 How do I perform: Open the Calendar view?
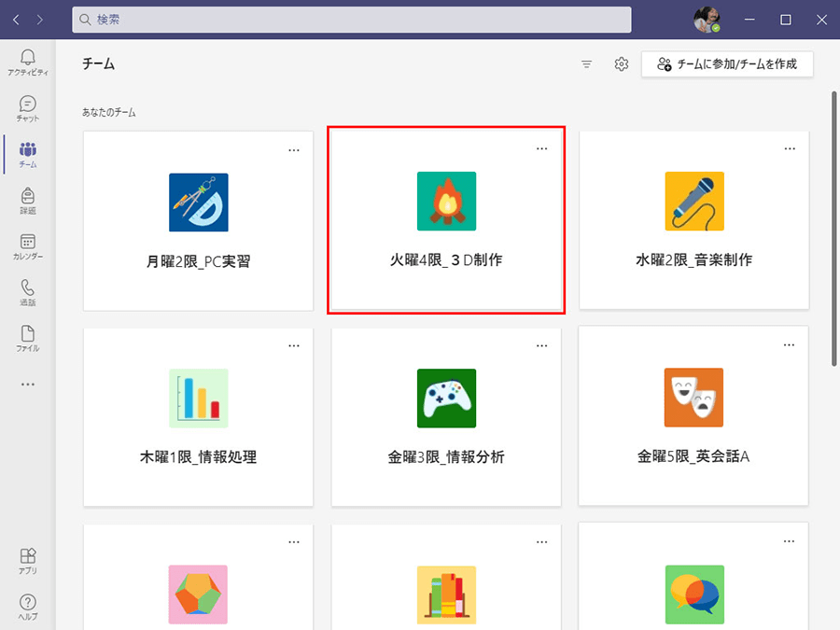(x=27, y=246)
